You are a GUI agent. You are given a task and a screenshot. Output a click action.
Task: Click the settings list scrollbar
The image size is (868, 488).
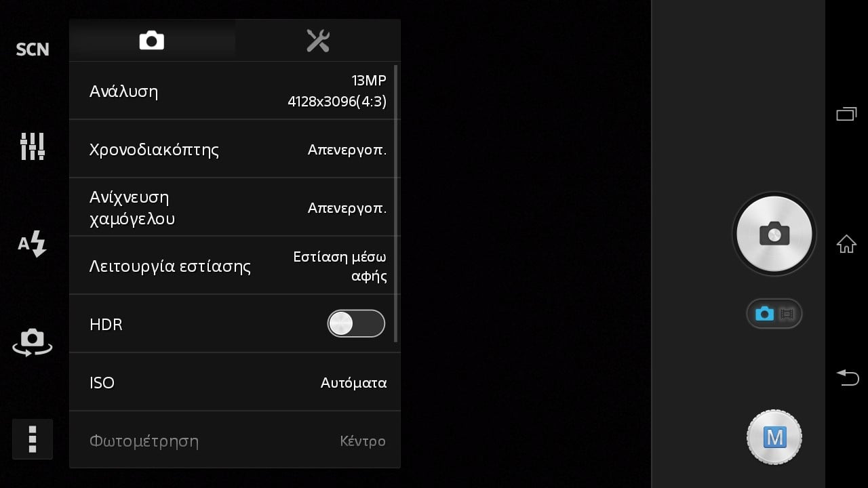(395, 203)
